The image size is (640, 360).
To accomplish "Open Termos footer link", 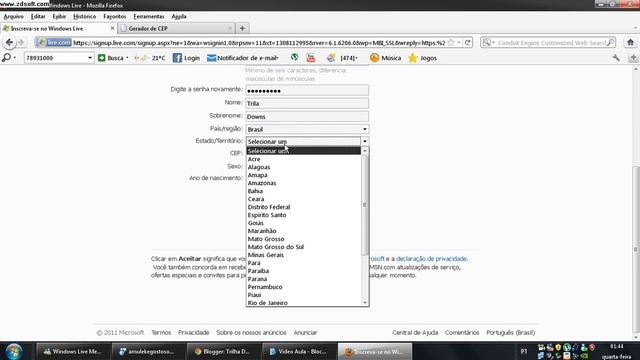I will point(161,333).
